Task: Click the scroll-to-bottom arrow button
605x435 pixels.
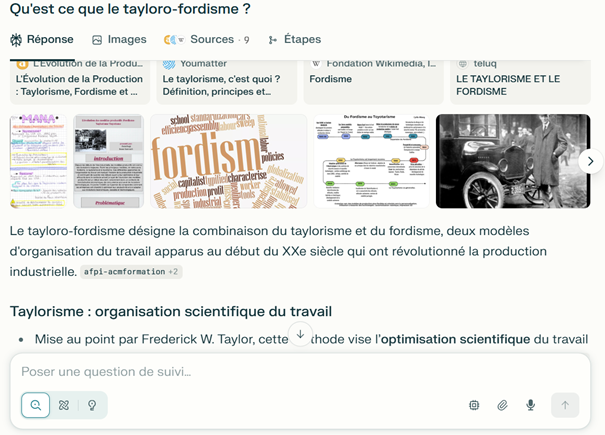Action: pos(301,334)
